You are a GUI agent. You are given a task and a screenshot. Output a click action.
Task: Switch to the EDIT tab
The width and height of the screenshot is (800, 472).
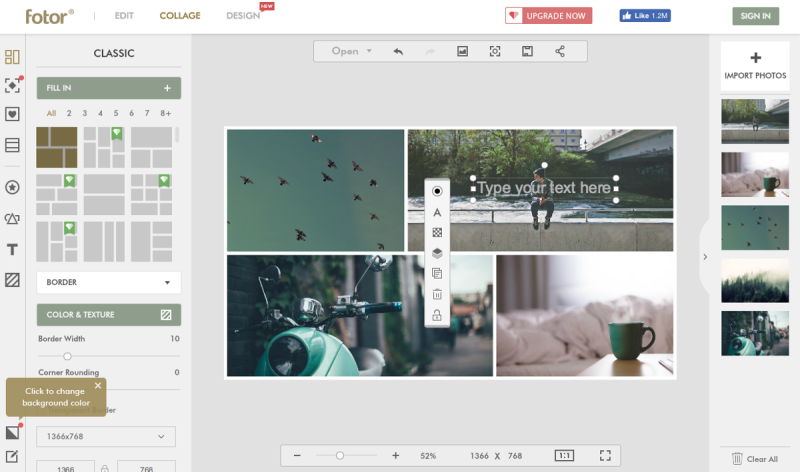point(124,16)
